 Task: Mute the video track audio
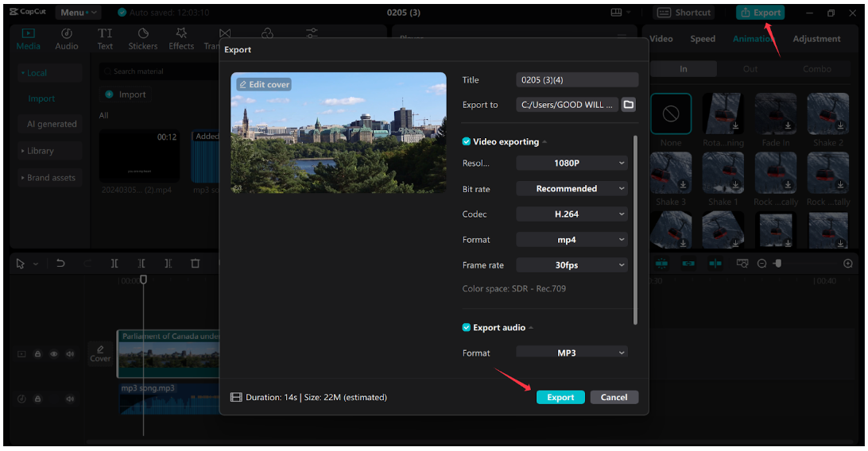[70, 353]
